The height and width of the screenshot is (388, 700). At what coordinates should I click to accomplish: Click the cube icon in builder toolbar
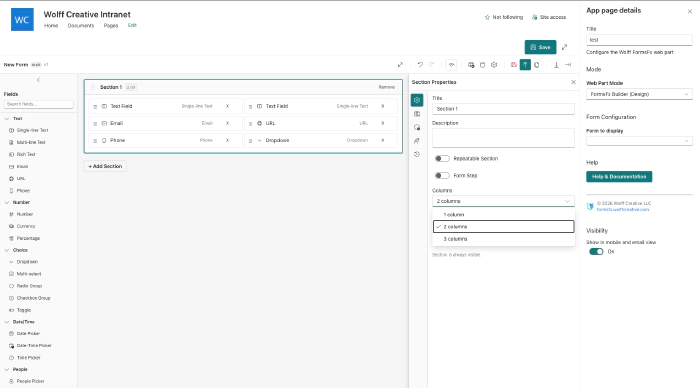tap(494, 65)
